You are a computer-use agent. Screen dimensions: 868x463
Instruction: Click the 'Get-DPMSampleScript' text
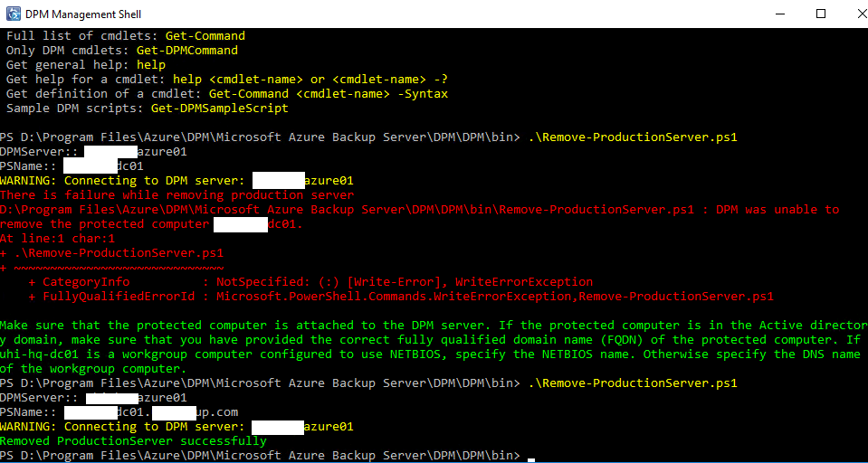tap(220, 108)
